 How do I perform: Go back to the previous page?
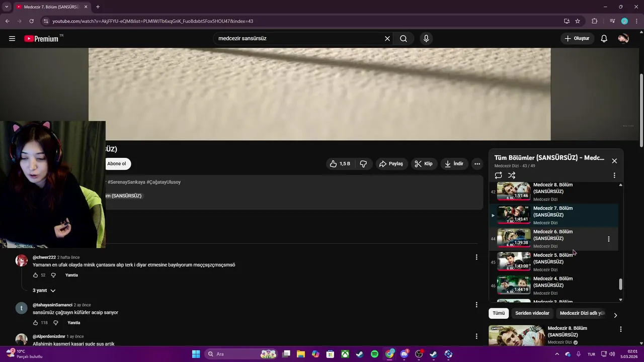7,21
